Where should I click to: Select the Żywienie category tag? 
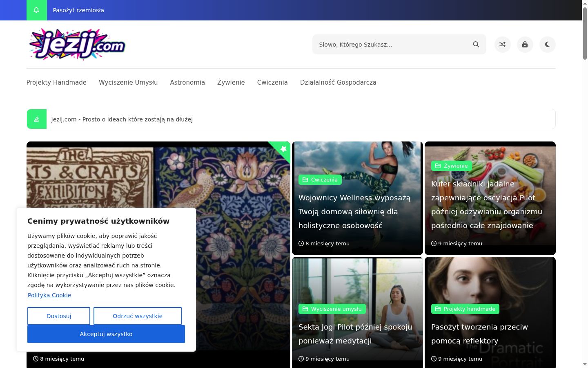pyautogui.click(x=452, y=166)
